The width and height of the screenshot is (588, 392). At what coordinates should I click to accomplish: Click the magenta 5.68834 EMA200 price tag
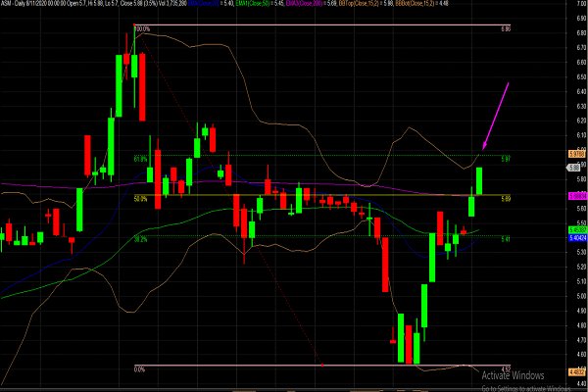point(577,196)
